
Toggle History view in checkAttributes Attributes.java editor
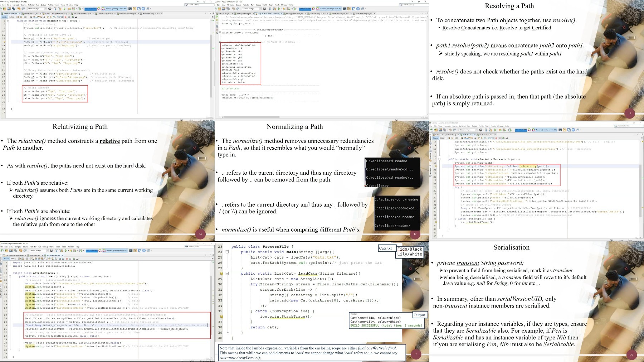pos(443,138)
